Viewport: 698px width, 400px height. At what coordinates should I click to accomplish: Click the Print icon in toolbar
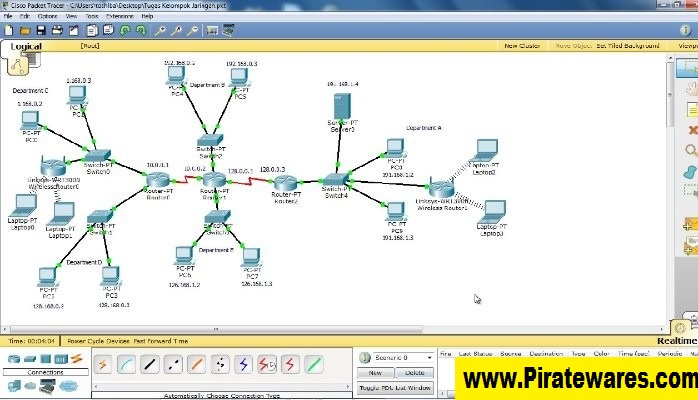(x=56, y=30)
